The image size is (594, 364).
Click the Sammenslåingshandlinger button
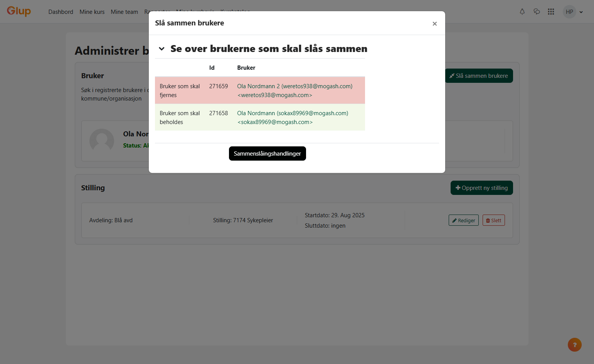tap(268, 154)
